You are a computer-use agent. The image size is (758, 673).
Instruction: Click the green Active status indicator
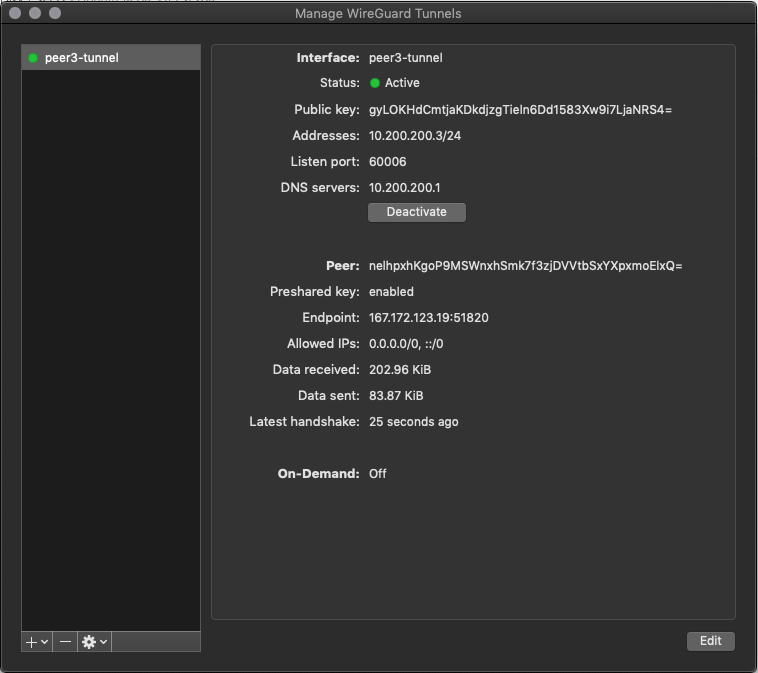click(x=375, y=83)
